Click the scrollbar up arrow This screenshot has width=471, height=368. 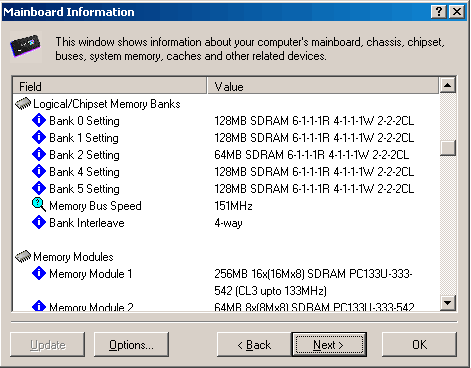coord(448,86)
